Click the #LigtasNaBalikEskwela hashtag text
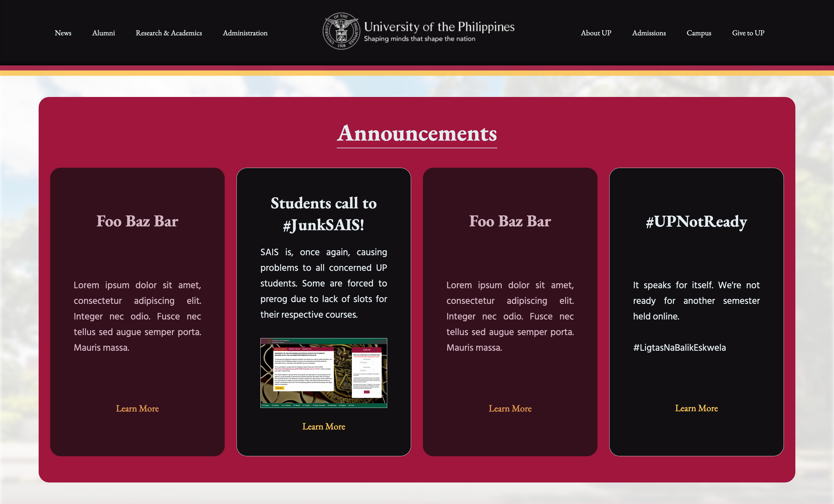This screenshot has height=504, width=834. point(679,347)
